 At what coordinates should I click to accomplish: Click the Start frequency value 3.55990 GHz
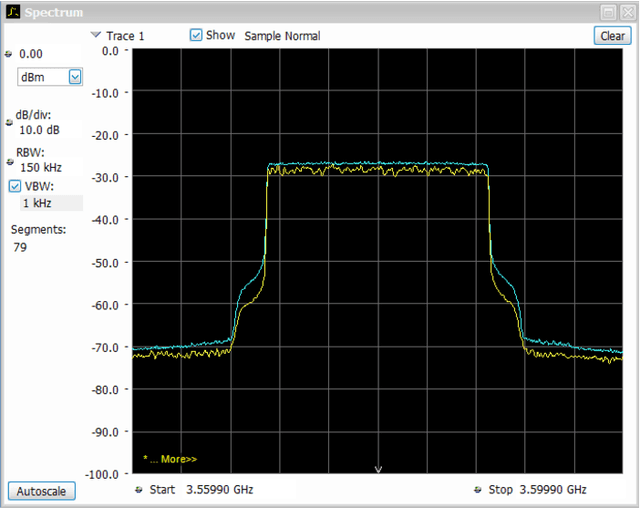[218, 490]
